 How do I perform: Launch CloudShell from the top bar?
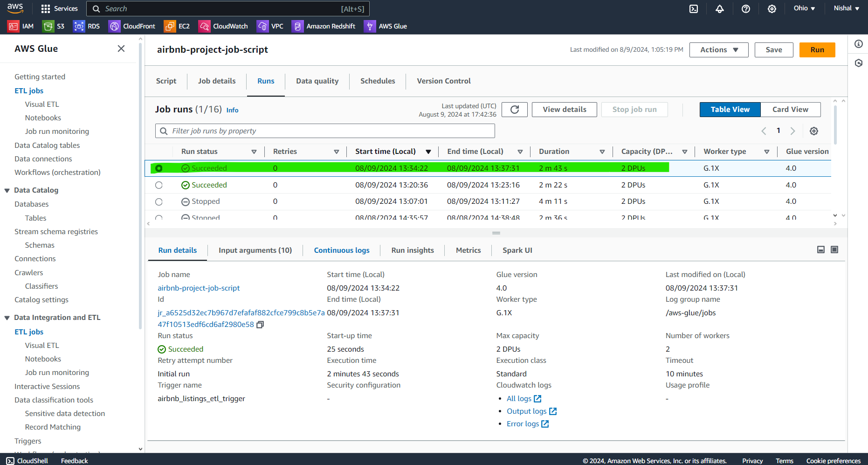pos(694,8)
